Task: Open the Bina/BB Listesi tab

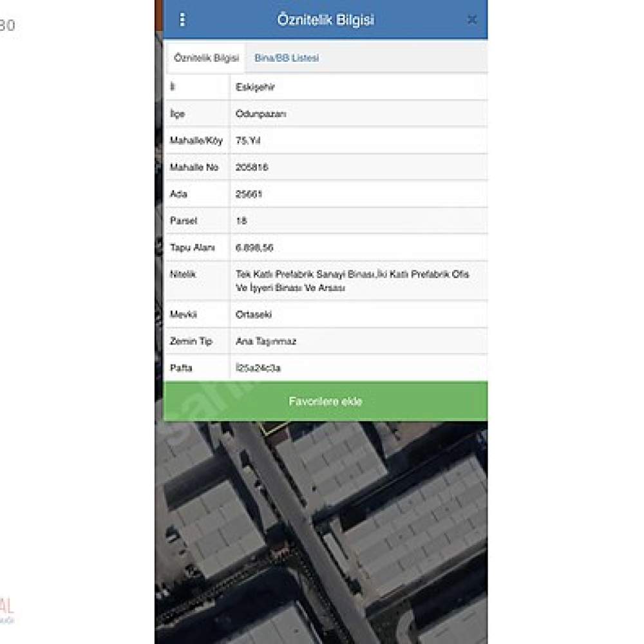Action: click(287, 58)
